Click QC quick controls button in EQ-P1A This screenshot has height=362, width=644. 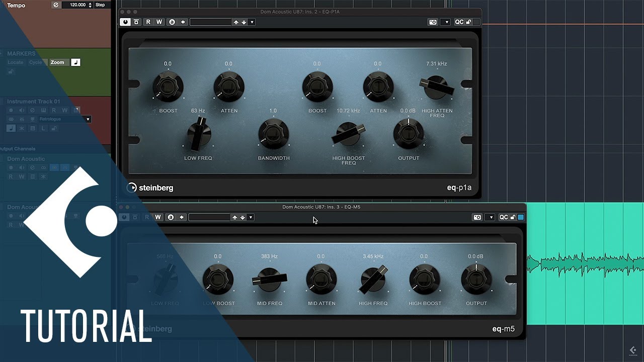coord(459,22)
